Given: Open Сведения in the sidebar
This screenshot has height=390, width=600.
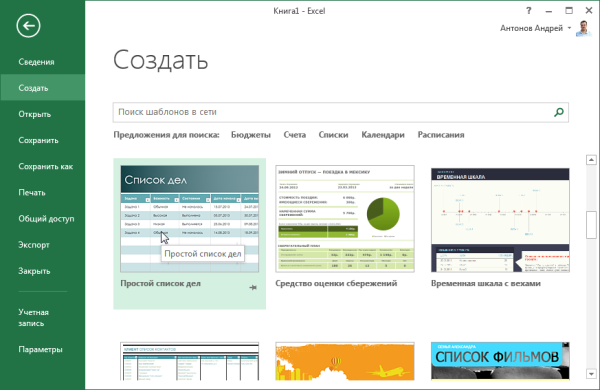Looking at the screenshot, I should point(36,62).
